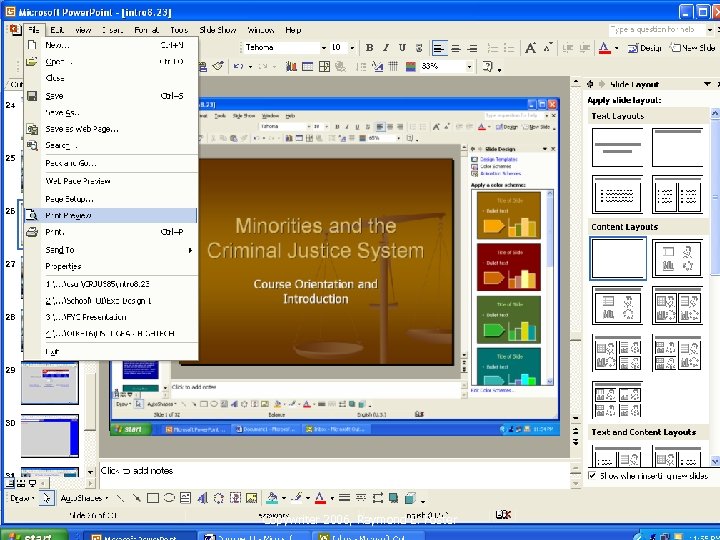Image resolution: width=720 pixels, height=540 pixels.
Task: Open the red font color picker
Action: 606,47
